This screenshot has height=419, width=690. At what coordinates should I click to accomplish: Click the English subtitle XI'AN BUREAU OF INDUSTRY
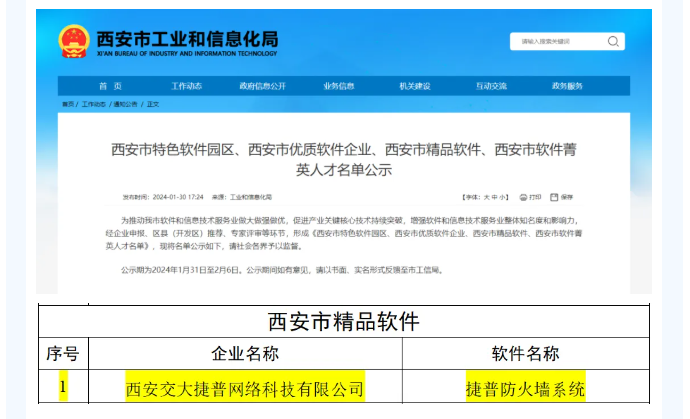[x=187, y=53]
